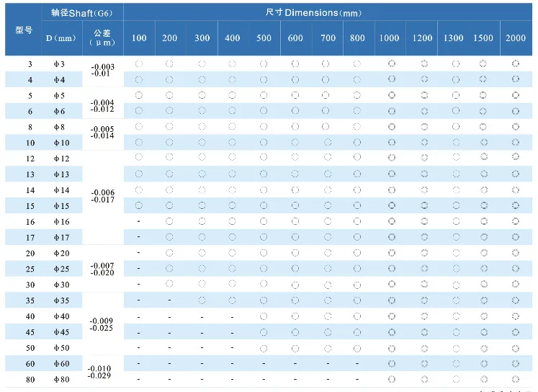Click circle mark in row 60, column 1000

tap(392, 363)
